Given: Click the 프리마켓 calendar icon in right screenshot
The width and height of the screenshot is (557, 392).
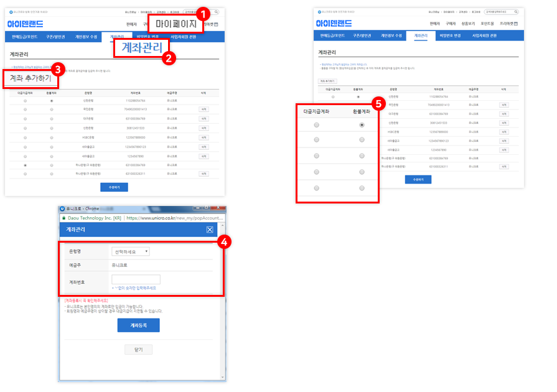Looking at the screenshot, I should tap(516, 24).
